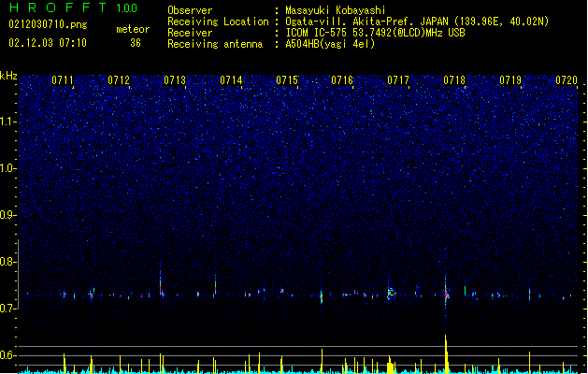The image size is (588, 374).
Task: Click the meteor count 36
Action: 136,43
